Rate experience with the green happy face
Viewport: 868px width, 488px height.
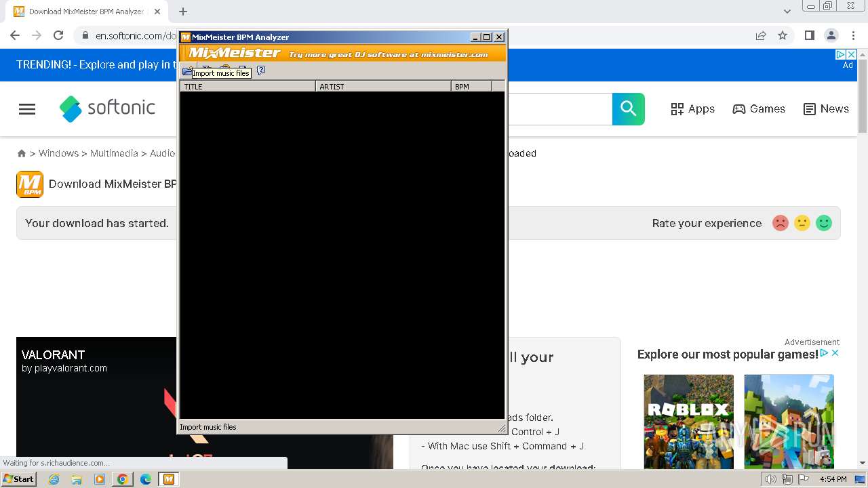click(824, 223)
